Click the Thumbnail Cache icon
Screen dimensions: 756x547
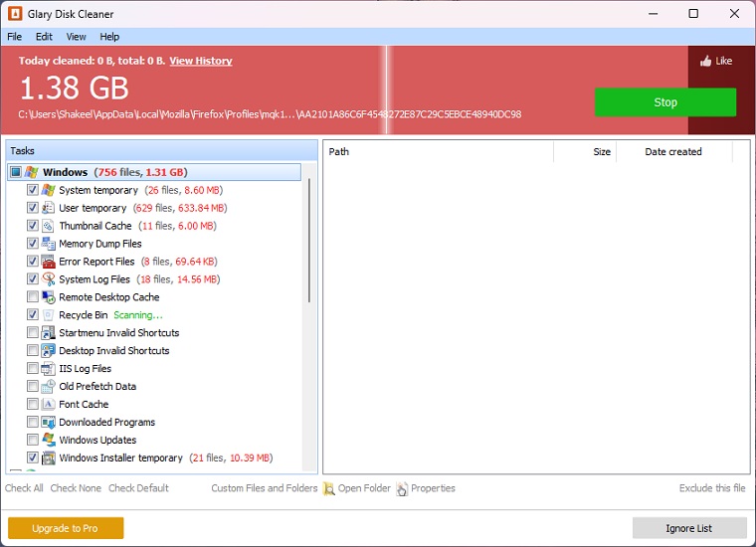48,226
